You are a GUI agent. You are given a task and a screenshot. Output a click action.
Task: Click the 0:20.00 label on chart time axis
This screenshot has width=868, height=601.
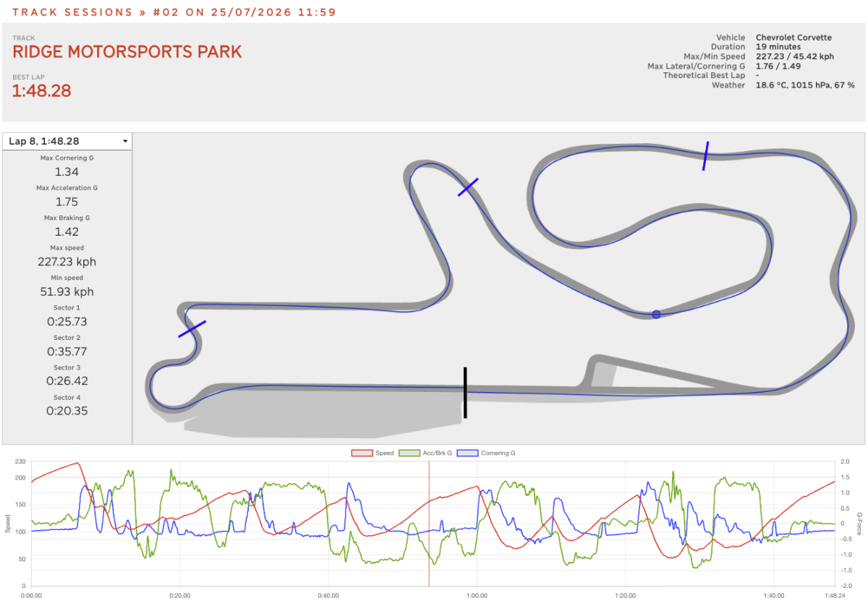(179, 596)
